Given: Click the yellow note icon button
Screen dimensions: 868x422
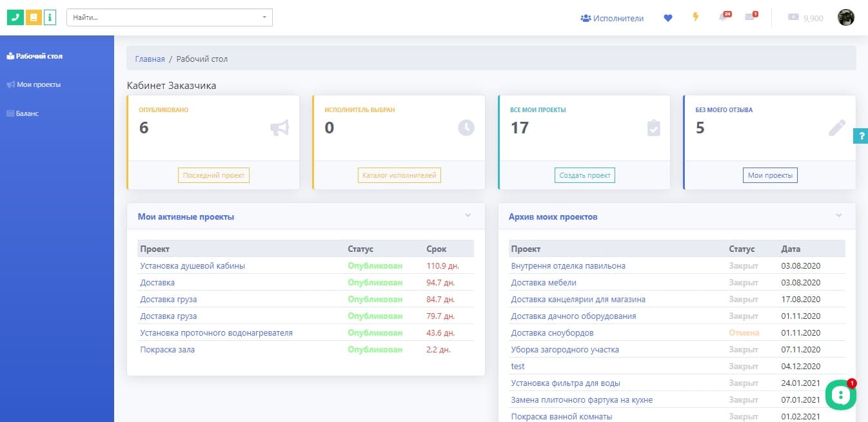Looking at the screenshot, I should point(34,17).
